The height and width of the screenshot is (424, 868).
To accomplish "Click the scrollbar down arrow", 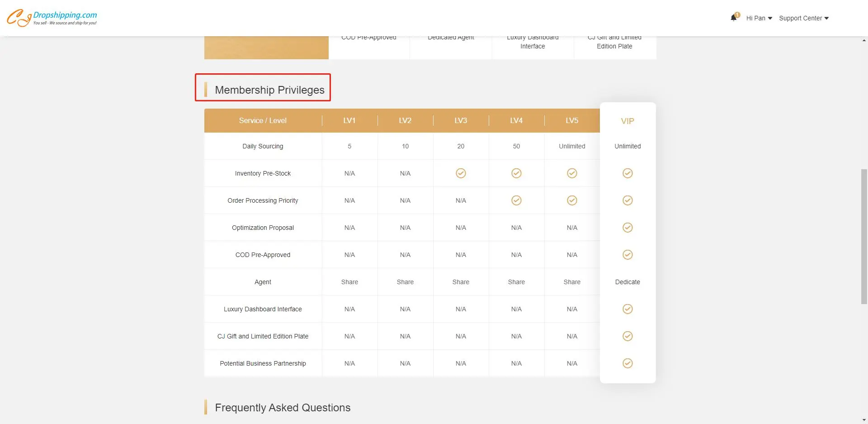I will pyautogui.click(x=864, y=420).
